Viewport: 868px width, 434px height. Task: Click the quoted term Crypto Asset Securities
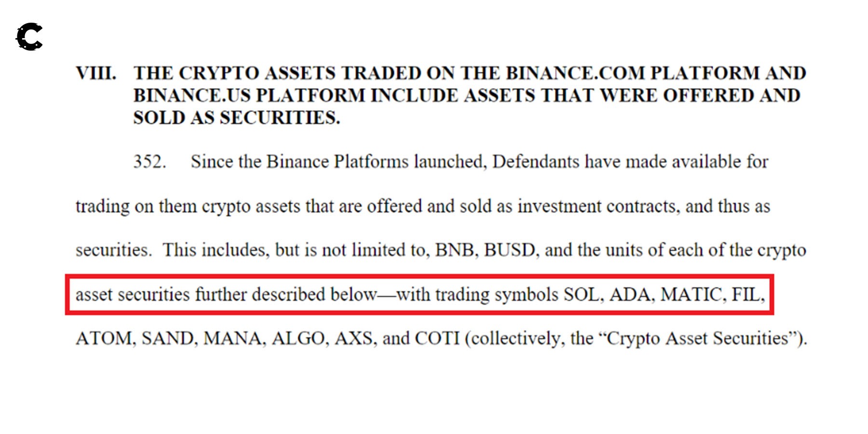tap(698, 339)
